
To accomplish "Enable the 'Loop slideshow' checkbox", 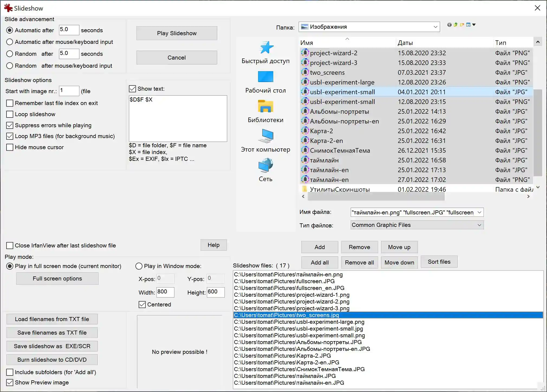I will (10, 114).
